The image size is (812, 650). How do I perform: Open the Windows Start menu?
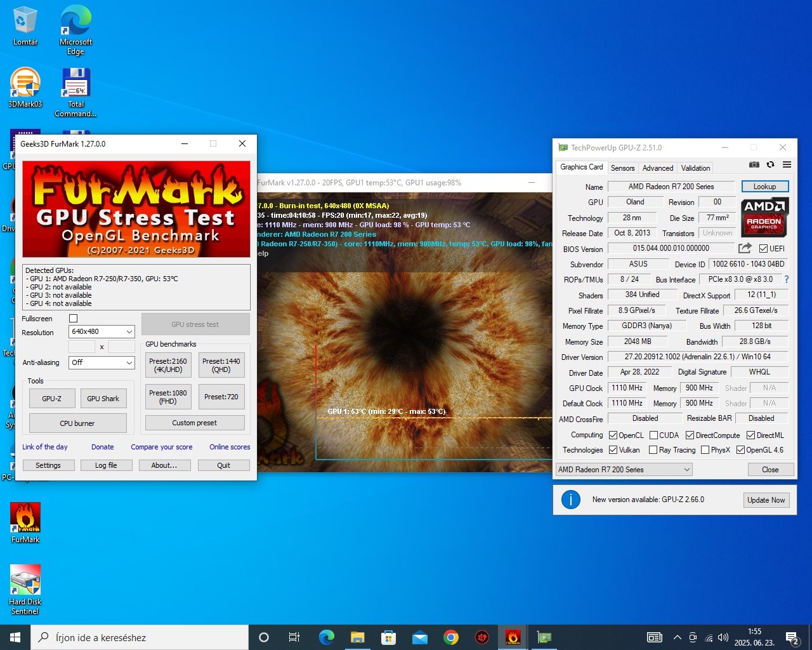[15, 637]
